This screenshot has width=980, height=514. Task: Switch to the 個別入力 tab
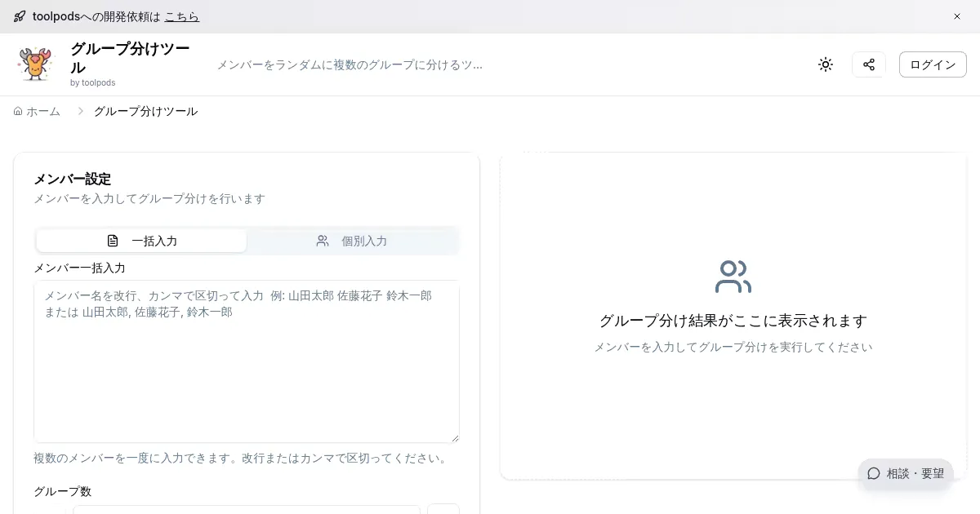point(352,241)
